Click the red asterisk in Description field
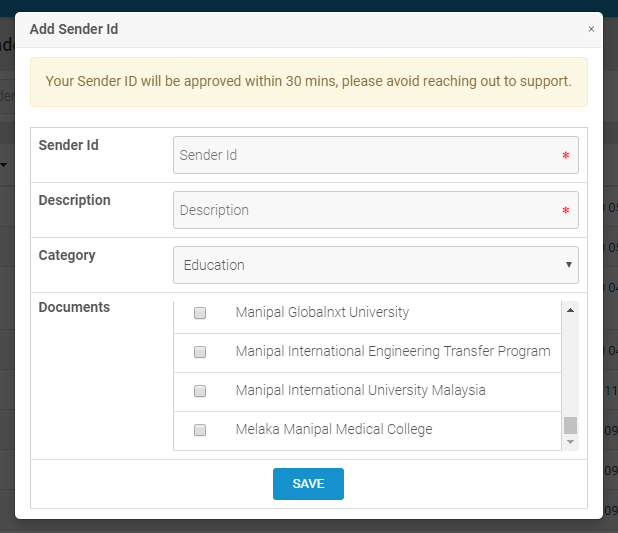 pos(565,211)
